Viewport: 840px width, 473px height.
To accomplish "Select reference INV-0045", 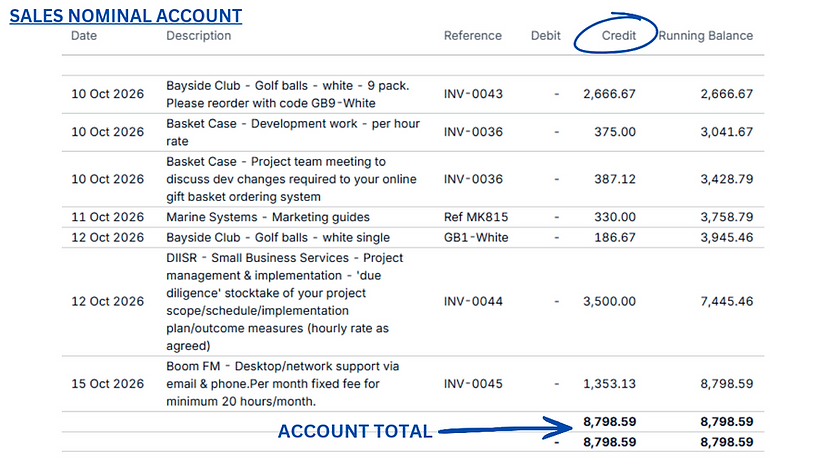I will 473,384.
